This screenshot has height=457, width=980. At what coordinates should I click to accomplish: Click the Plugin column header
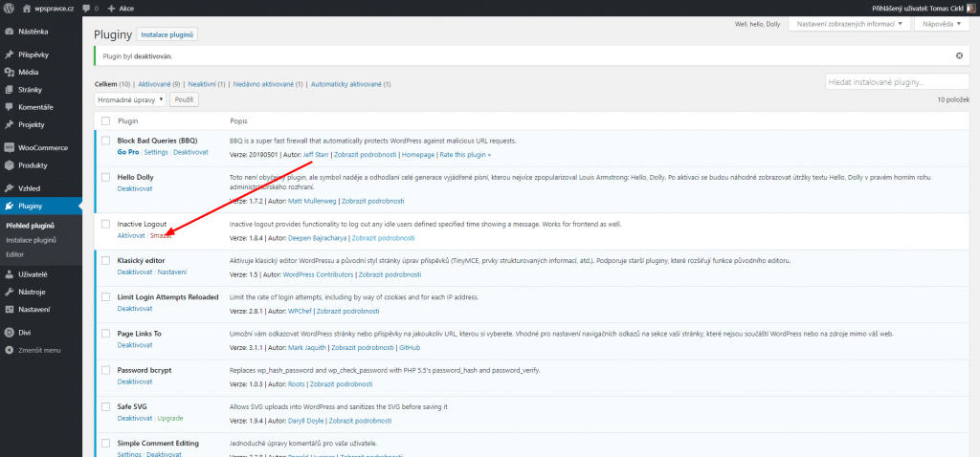tap(127, 121)
